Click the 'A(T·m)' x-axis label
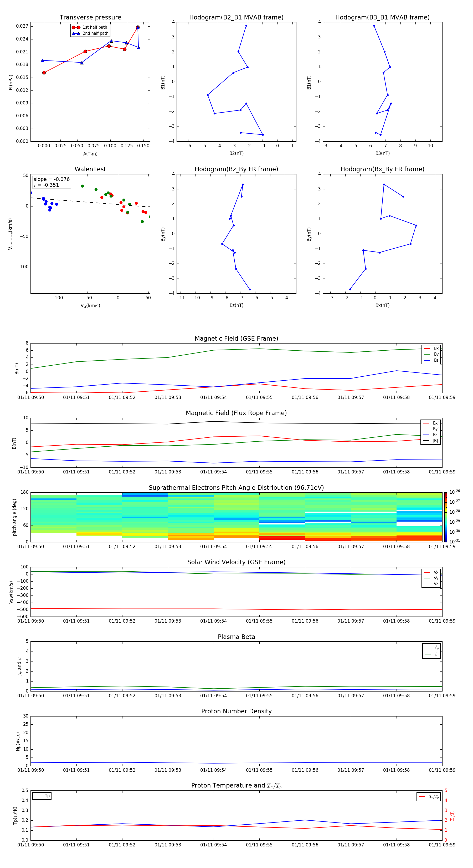Screen dimensions: 473x868 click(x=90, y=154)
